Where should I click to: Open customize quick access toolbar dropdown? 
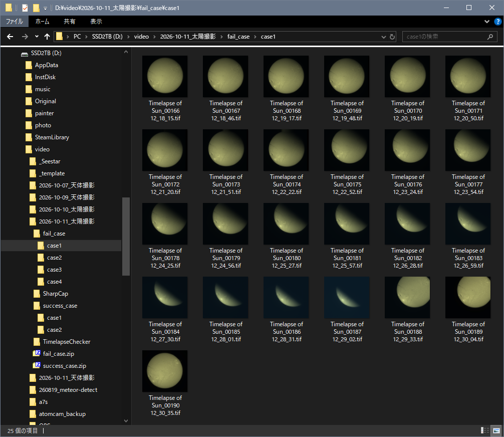(x=45, y=8)
